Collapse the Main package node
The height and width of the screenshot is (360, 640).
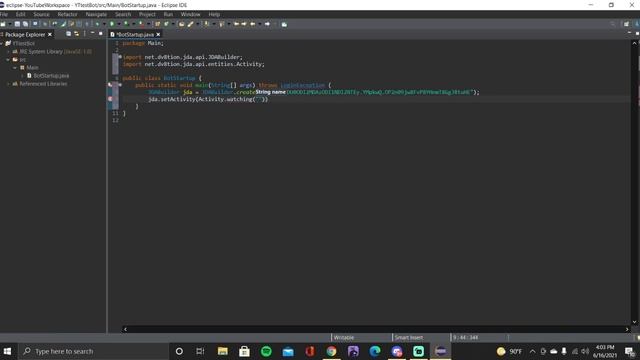16,68
